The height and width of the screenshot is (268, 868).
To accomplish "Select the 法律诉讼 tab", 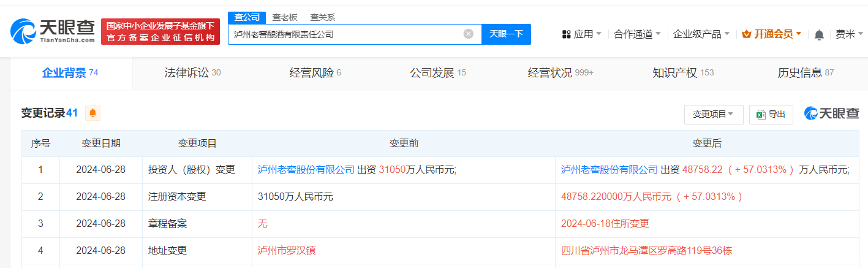I will 193,73.
